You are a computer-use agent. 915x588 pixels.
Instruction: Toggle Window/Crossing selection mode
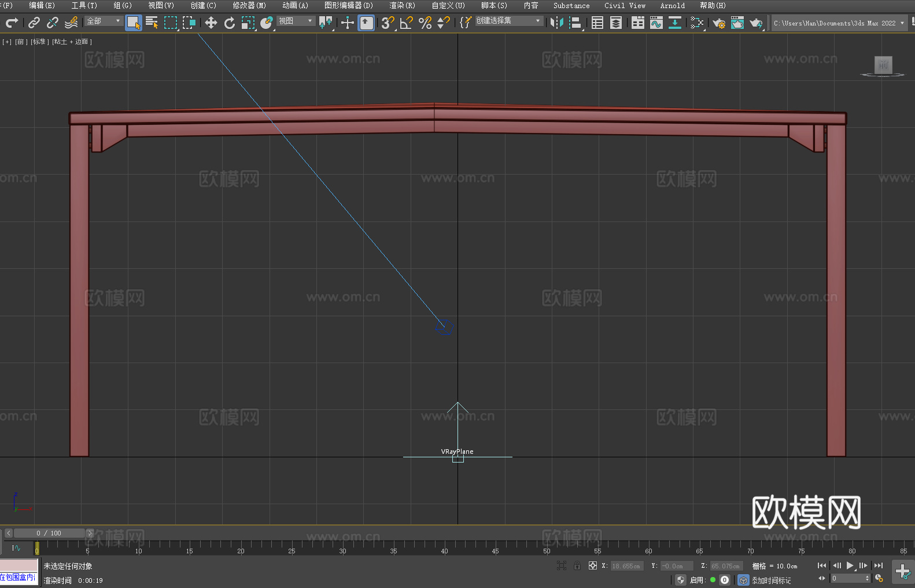coord(189,23)
